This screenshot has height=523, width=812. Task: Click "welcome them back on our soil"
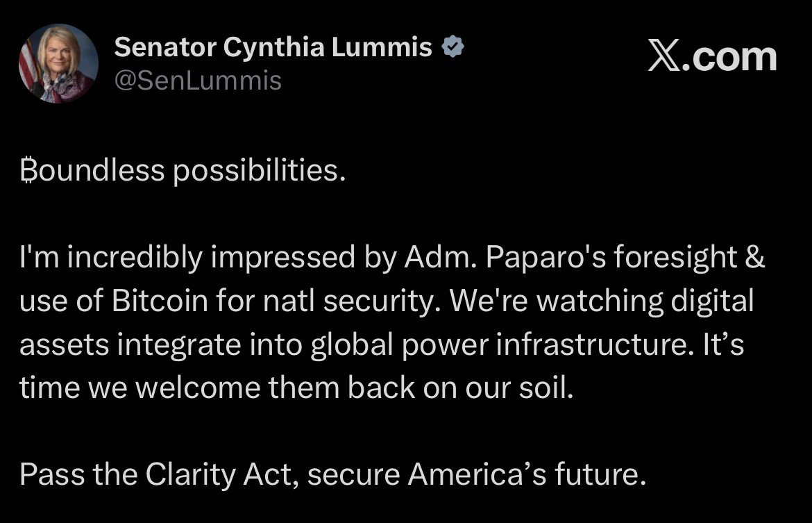[x=354, y=388]
